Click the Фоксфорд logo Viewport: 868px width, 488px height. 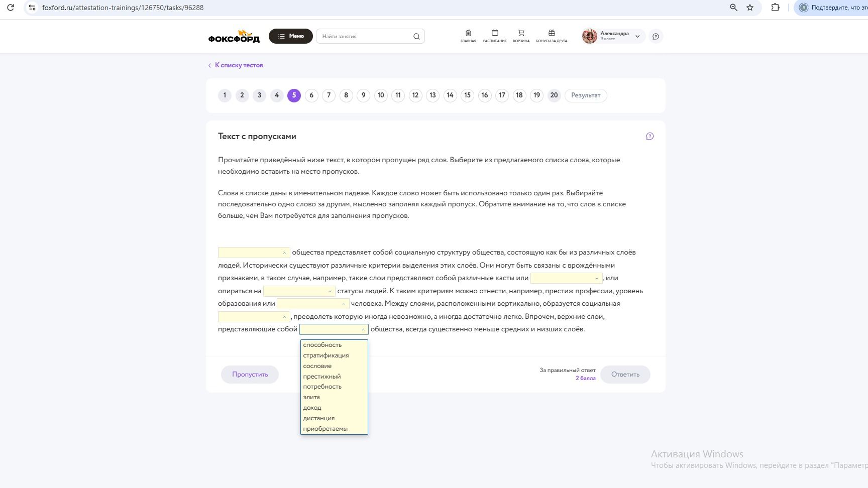tap(234, 36)
